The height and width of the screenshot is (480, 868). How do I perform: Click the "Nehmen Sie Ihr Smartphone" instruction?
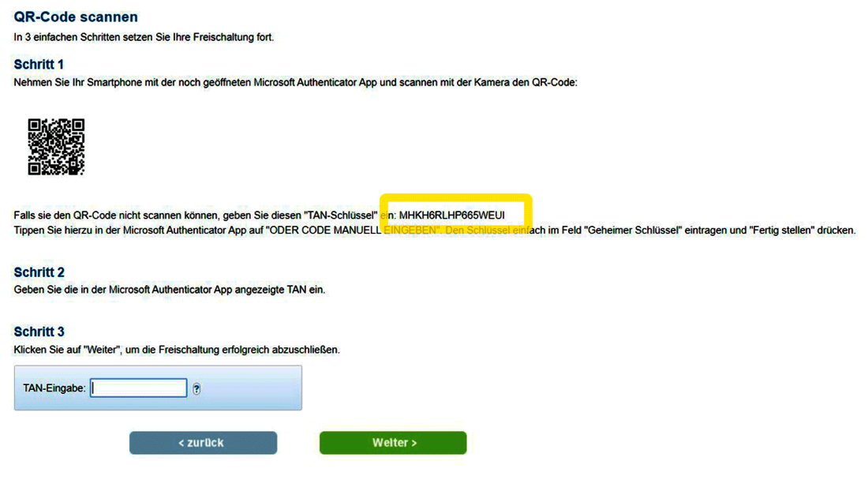click(x=296, y=82)
